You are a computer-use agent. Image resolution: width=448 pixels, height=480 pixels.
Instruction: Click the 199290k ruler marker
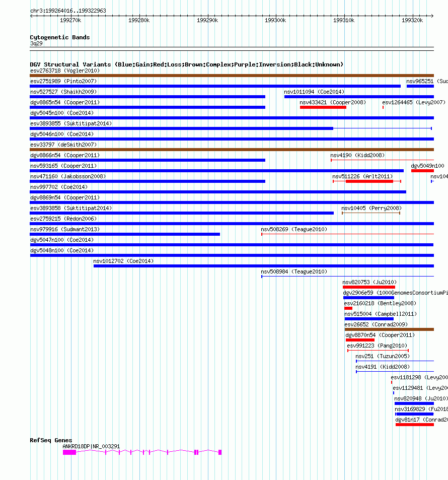(207, 20)
